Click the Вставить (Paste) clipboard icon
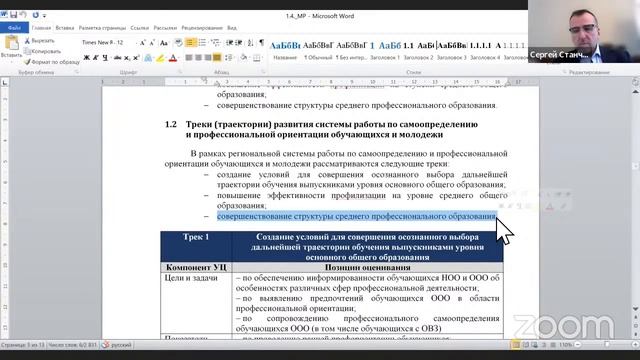The width and height of the screenshot is (640, 360). (11, 43)
